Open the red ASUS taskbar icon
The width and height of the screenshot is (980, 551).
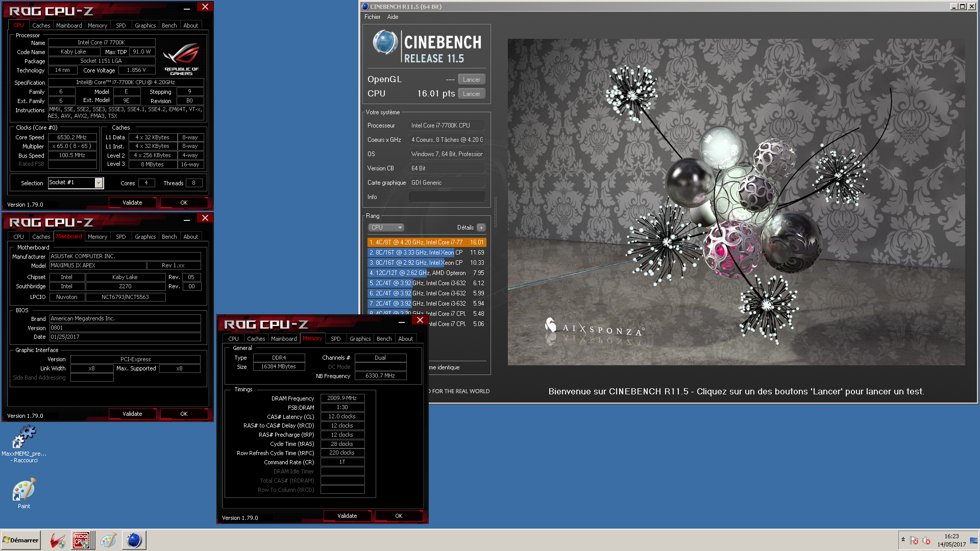(58, 540)
